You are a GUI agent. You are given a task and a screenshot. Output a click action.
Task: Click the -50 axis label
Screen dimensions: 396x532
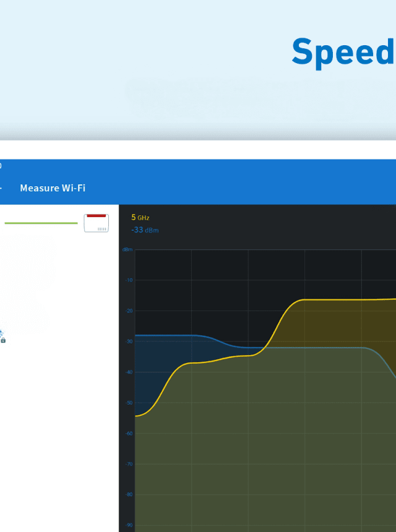click(129, 403)
